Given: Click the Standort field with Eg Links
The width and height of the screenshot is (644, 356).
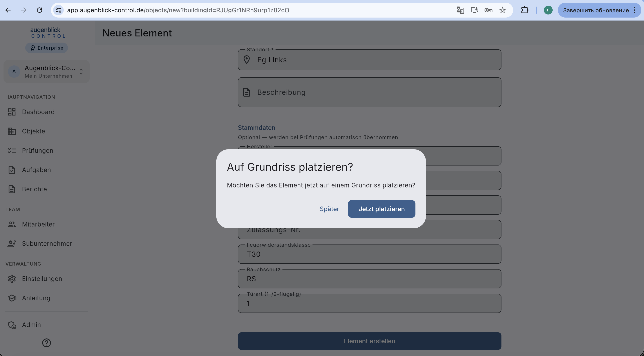Looking at the screenshot, I should [x=369, y=60].
